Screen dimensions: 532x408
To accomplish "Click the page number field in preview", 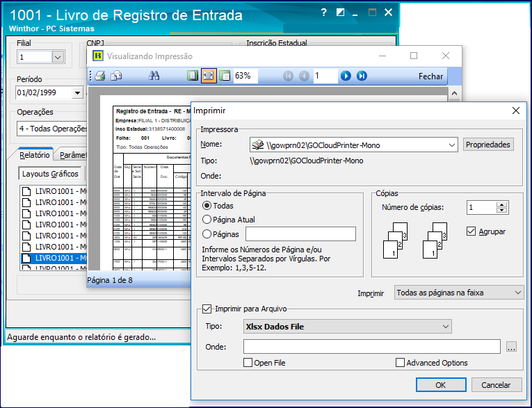I will pyautogui.click(x=325, y=76).
